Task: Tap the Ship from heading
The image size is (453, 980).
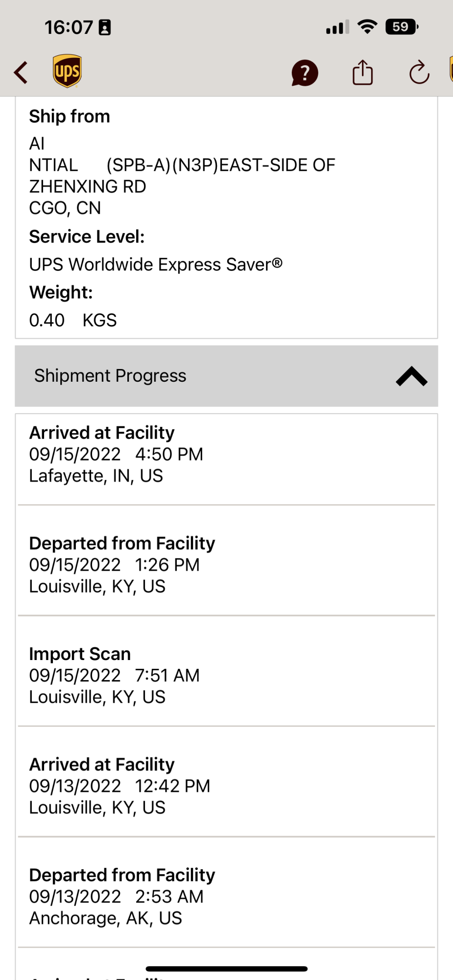Action: 70,116
